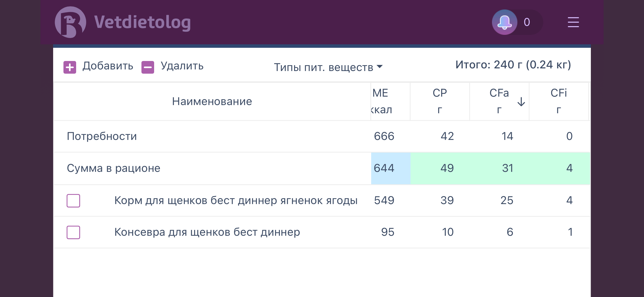Check the box for Консевра для щенков row
The width and height of the screenshot is (644, 297).
tap(73, 232)
